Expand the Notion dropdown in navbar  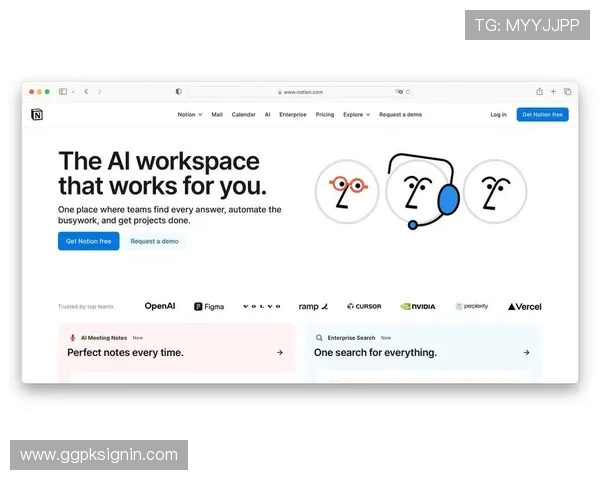tap(190, 115)
